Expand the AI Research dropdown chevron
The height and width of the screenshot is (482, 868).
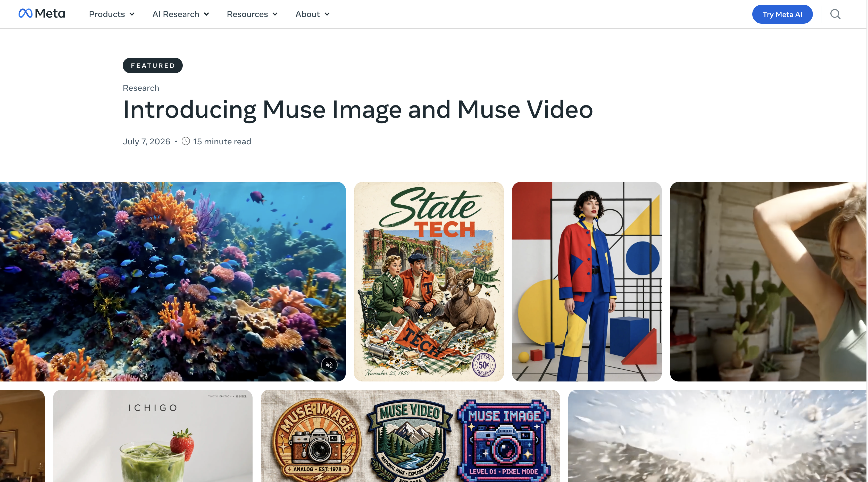point(206,14)
